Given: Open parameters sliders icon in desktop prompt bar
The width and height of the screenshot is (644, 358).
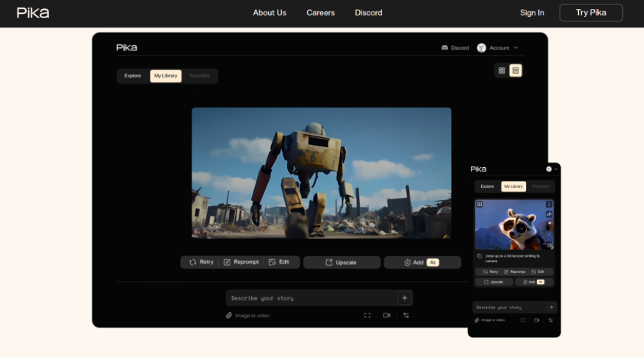Looking at the screenshot, I should point(406,315).
